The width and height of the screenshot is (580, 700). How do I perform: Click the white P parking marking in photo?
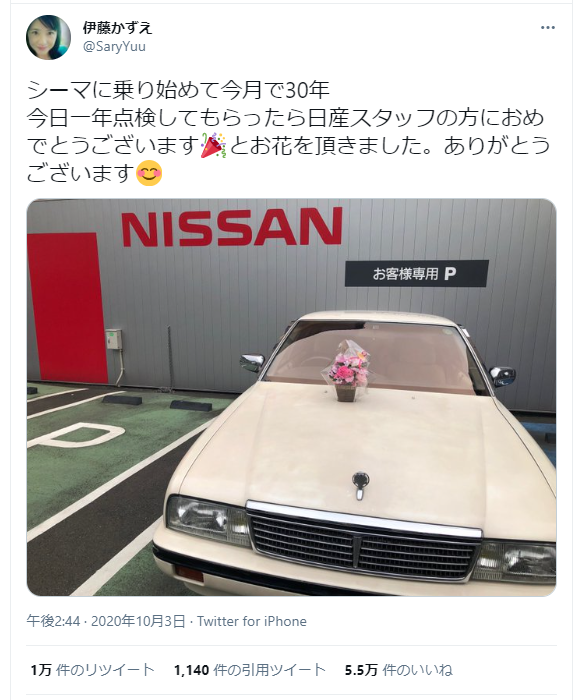click(78, 435)
